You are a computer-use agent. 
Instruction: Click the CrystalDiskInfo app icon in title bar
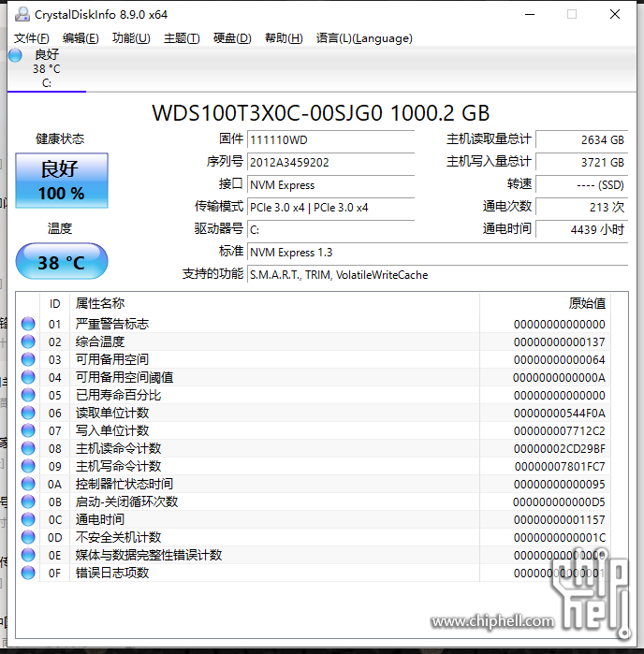pyautogui.click(x=22, y=15)
